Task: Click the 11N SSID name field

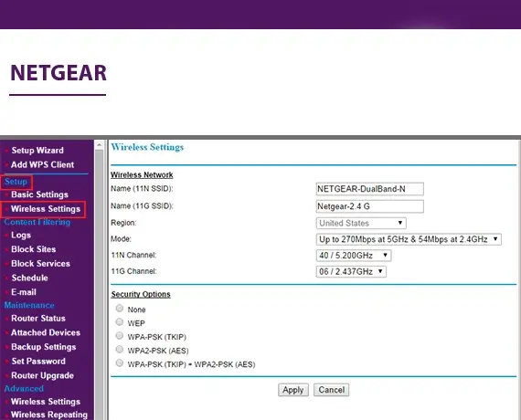Action: click(x=370, y=189)
